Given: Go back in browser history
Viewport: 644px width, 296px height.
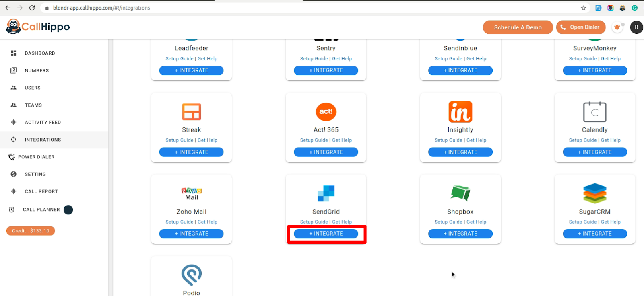Looking at the screenshot, I should 8,8.
